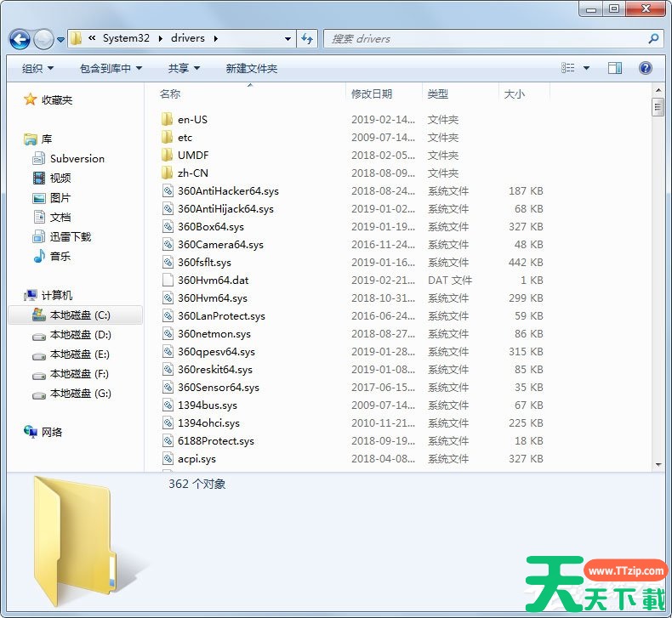Select 360qpesv64.sys file icon
Viewport: 672px width, 618px height.
coord(168,351)
